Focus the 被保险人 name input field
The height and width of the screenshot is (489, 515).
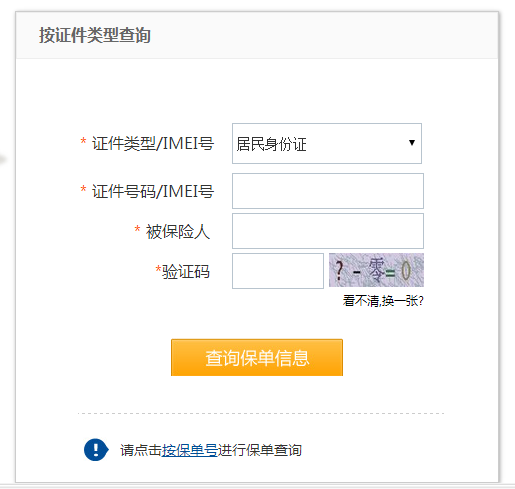328,231
